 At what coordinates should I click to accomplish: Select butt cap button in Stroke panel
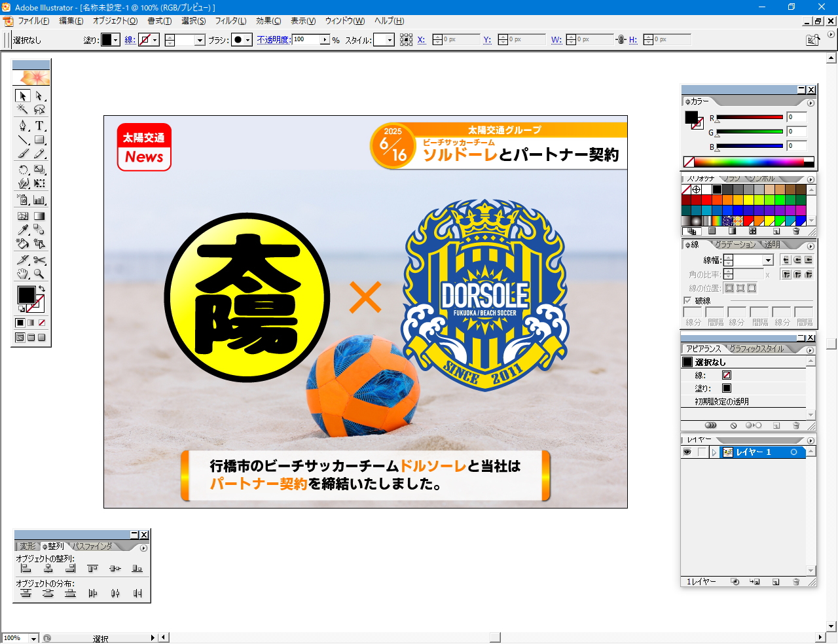click(x=786, y=260)
